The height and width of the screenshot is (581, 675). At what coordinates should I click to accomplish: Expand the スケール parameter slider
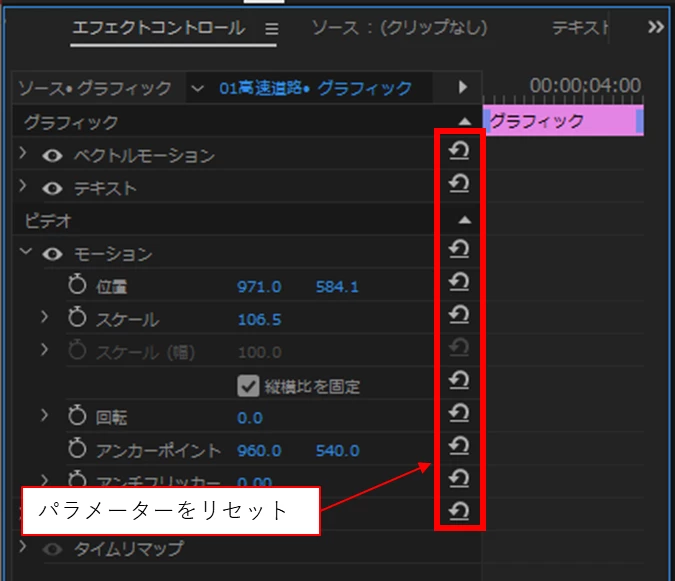(x=44, y=317)
